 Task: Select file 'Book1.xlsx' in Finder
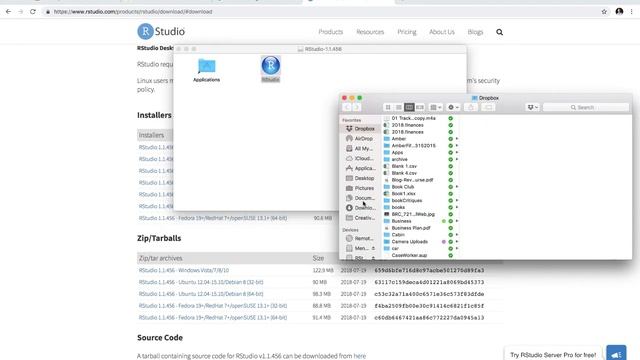(403, 194)
